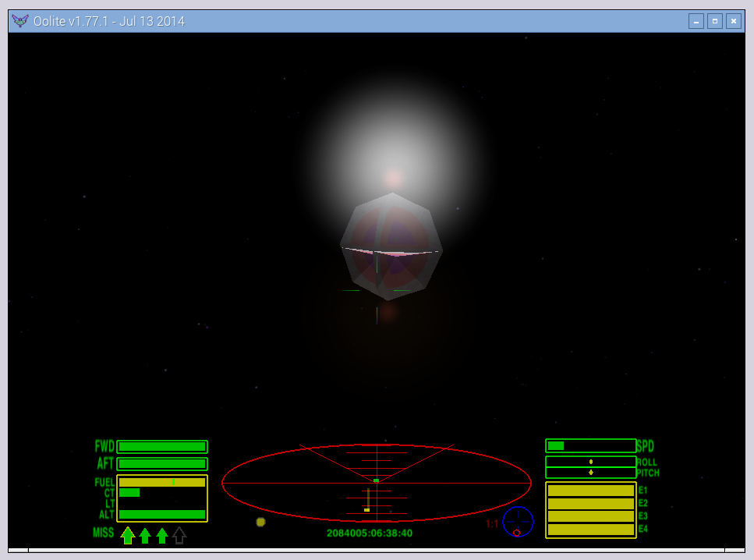754x560 pixels.
Task: Maximize the Oolite window
Action: (714, 21)
